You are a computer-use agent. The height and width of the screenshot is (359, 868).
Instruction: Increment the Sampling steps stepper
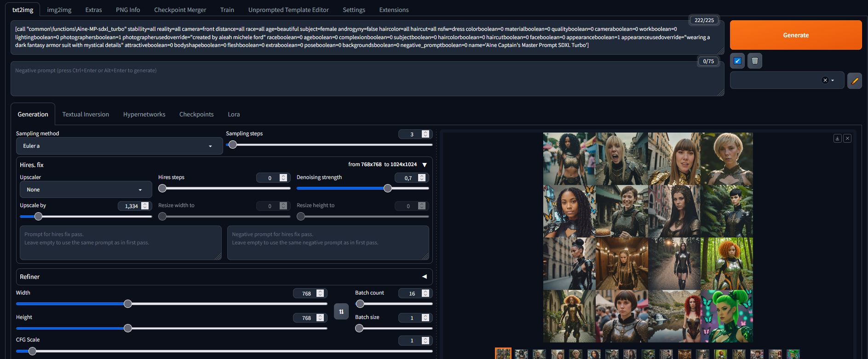425,132
